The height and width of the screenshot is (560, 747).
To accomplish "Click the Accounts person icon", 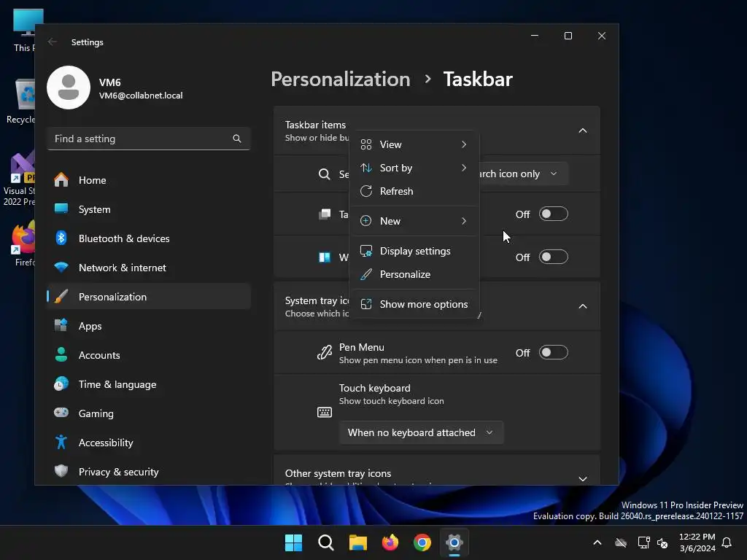I will click(61, 355).
